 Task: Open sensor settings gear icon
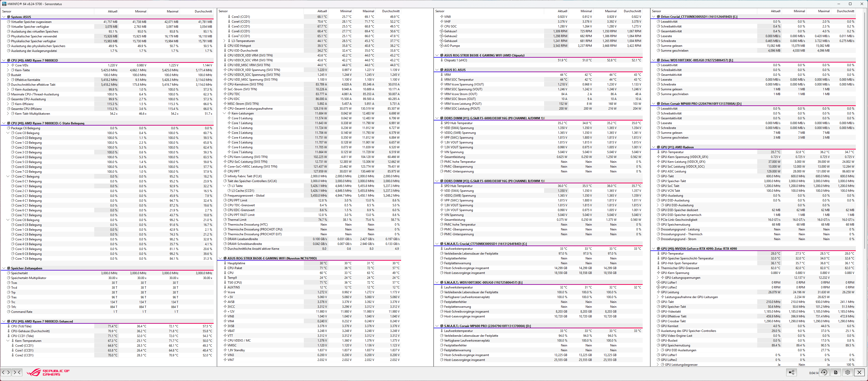847,372
